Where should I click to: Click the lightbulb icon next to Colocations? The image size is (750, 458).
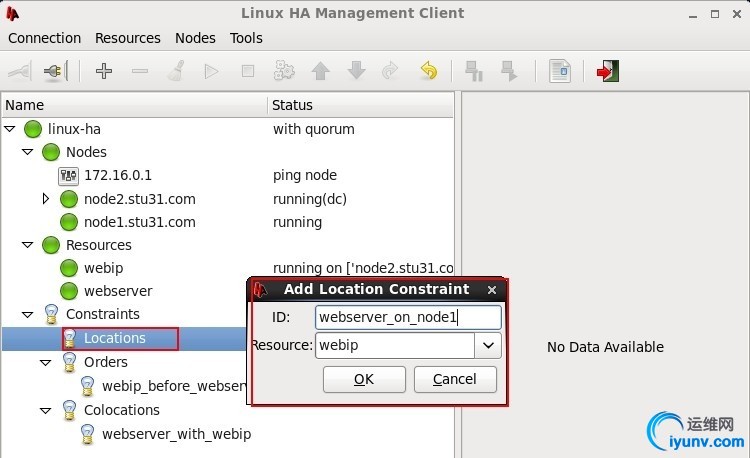pyautogui.click(x=69, y=410)
